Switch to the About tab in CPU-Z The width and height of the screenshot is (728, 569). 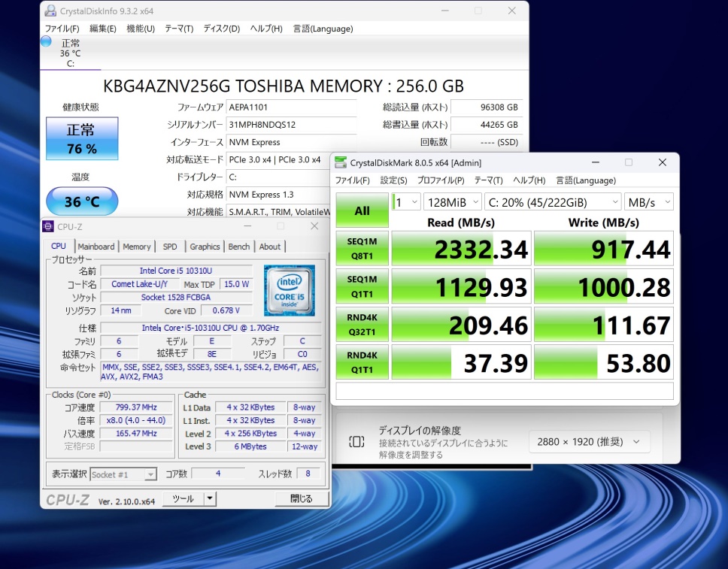click(270, 247)
